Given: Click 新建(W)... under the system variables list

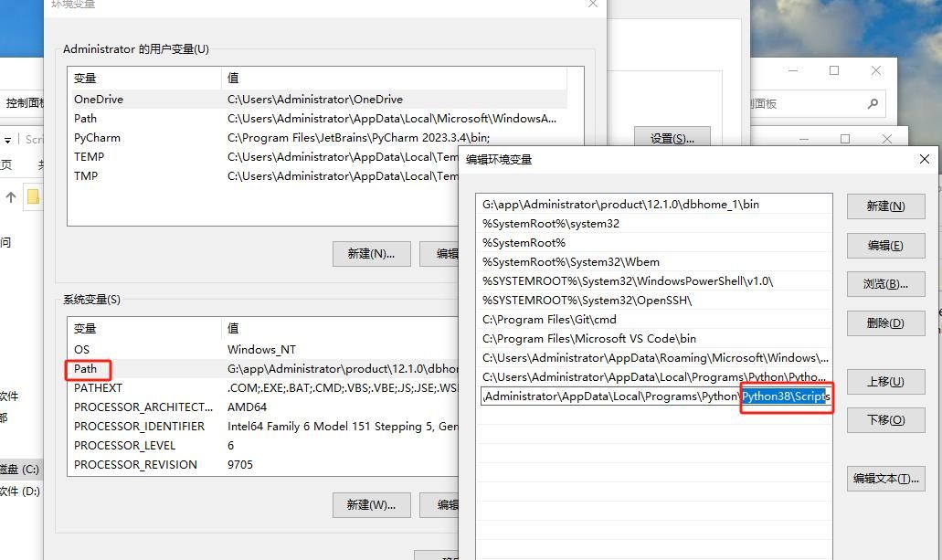Looking at the screenshot, I should pos(371,505).
